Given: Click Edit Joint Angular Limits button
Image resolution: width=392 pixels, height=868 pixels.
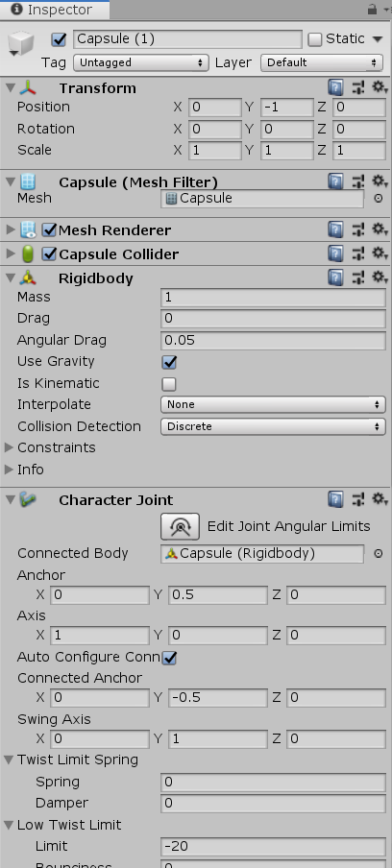Looking at the screenshot, I should pos(180,526).
